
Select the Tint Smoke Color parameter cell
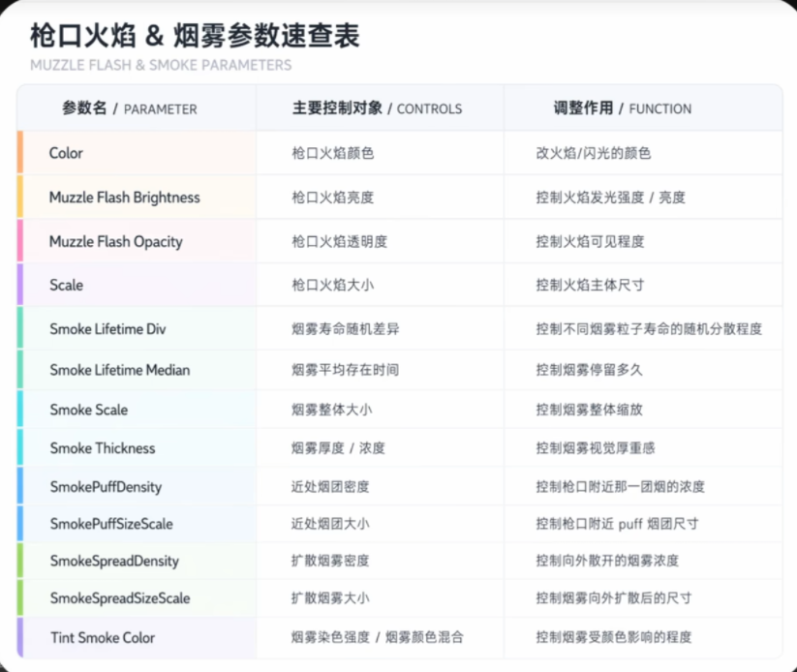[x=137, y=637]
